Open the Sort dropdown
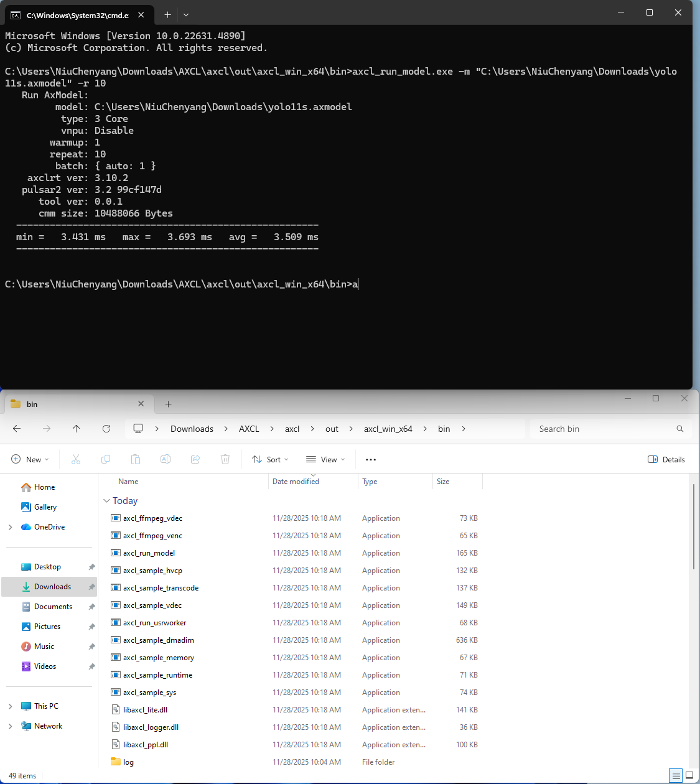The width and height of the screenshot is (700, 784). coord(270,460)
